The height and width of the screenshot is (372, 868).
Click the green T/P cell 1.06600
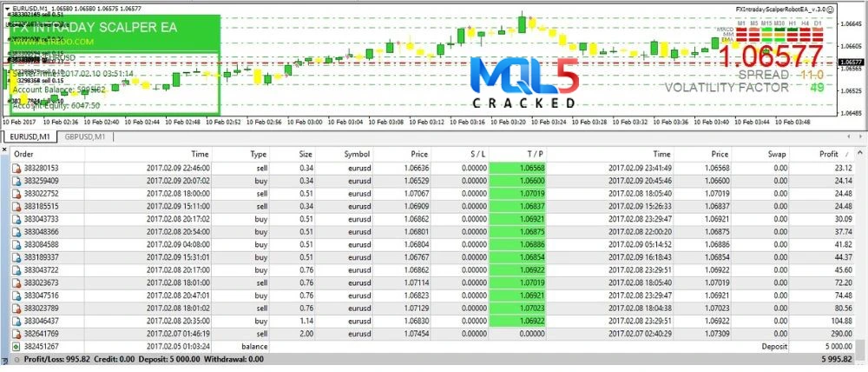click(517, 181)
